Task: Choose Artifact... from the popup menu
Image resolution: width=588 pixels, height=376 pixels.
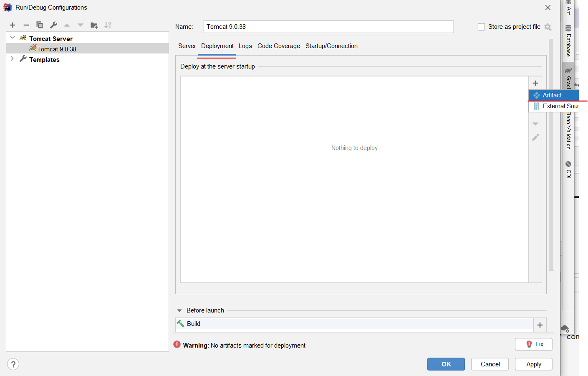Action: coord(554,95)
